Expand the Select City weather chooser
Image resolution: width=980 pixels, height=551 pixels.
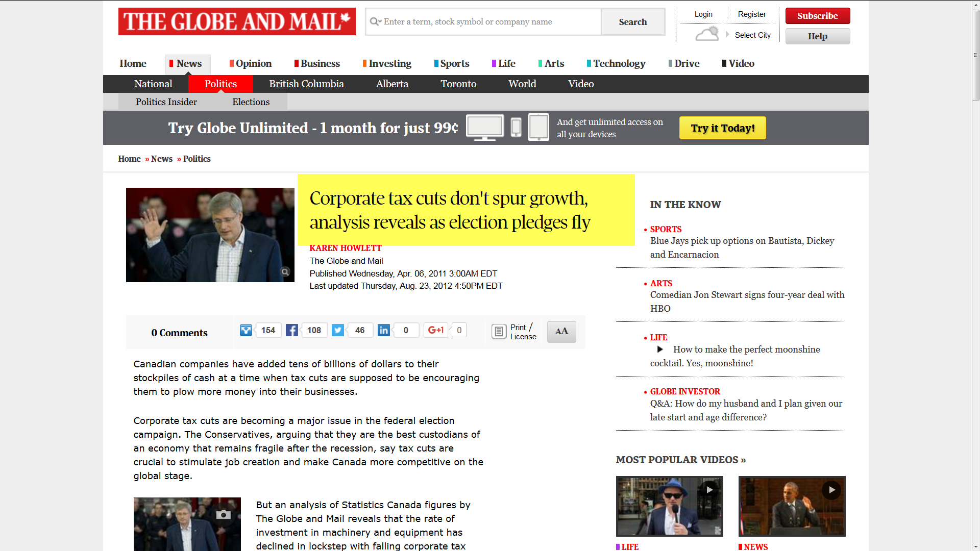click(x=752, y=35)
